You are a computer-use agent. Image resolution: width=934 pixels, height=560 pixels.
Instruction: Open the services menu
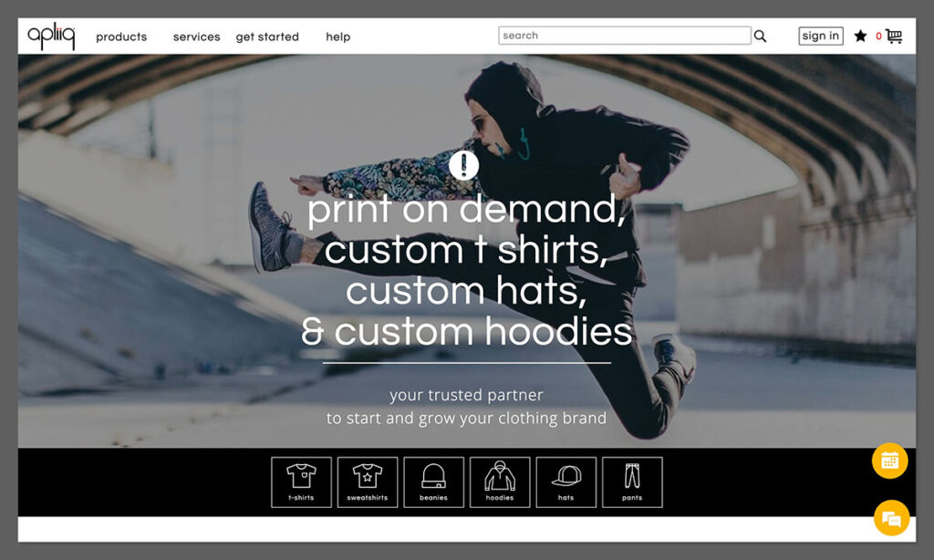196,37
